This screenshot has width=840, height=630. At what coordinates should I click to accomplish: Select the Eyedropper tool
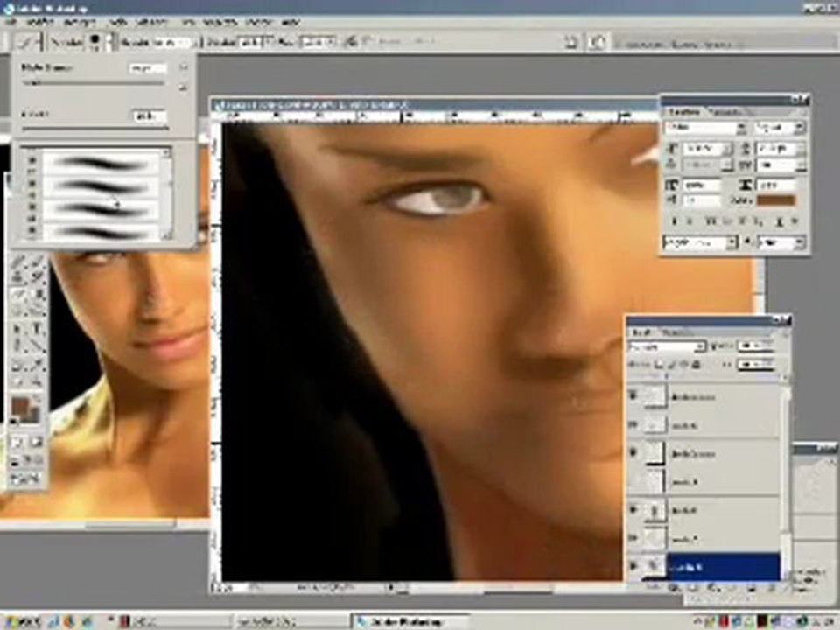[x=38, y=366]
